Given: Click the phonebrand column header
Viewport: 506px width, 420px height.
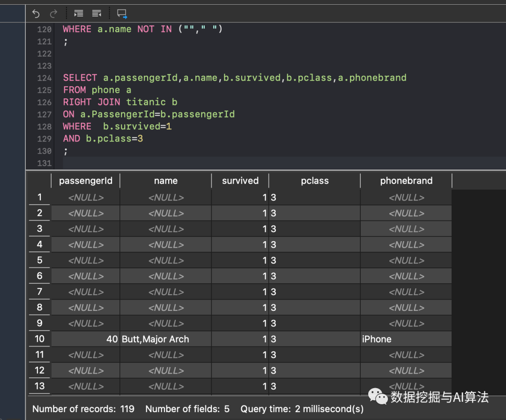Looking at the screenshot, I should [x=406, y=181].
